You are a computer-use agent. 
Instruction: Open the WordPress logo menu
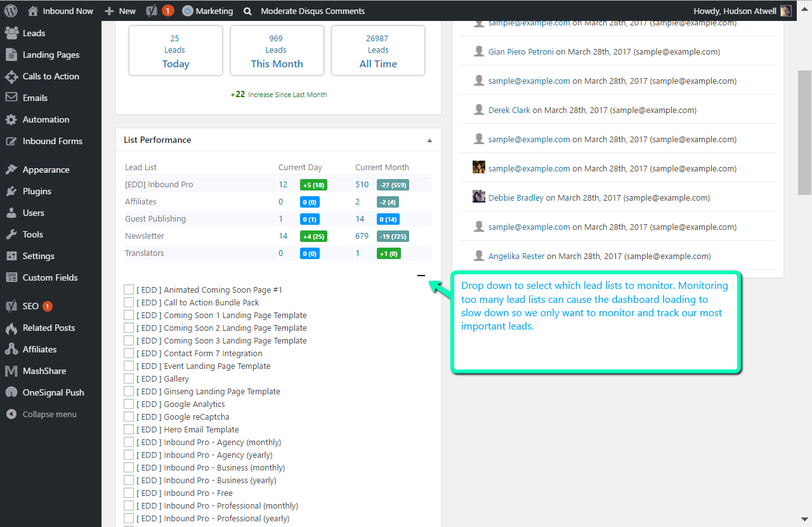click(x=11, y=11)
